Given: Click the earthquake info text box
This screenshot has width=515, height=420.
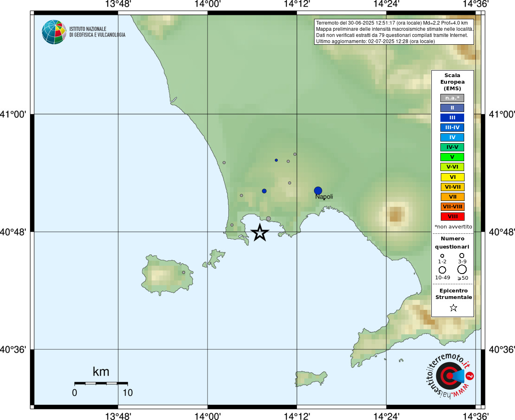Looking at the screenshot, I should [394, 32].
